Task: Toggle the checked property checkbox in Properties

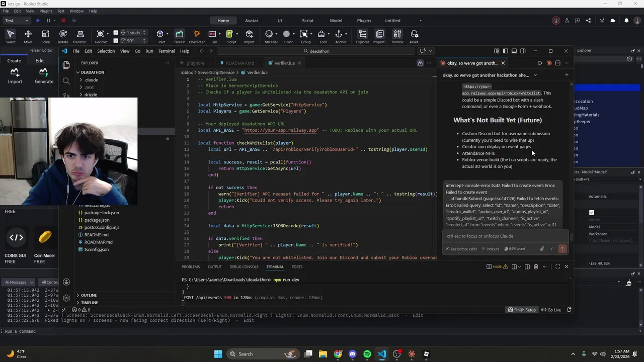Action: click(592, 213)
